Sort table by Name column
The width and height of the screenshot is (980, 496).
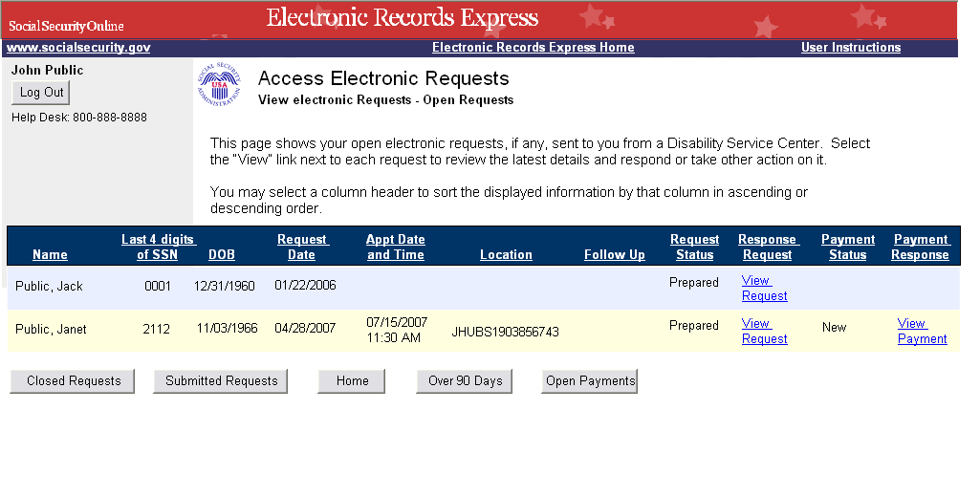[50, 255]
